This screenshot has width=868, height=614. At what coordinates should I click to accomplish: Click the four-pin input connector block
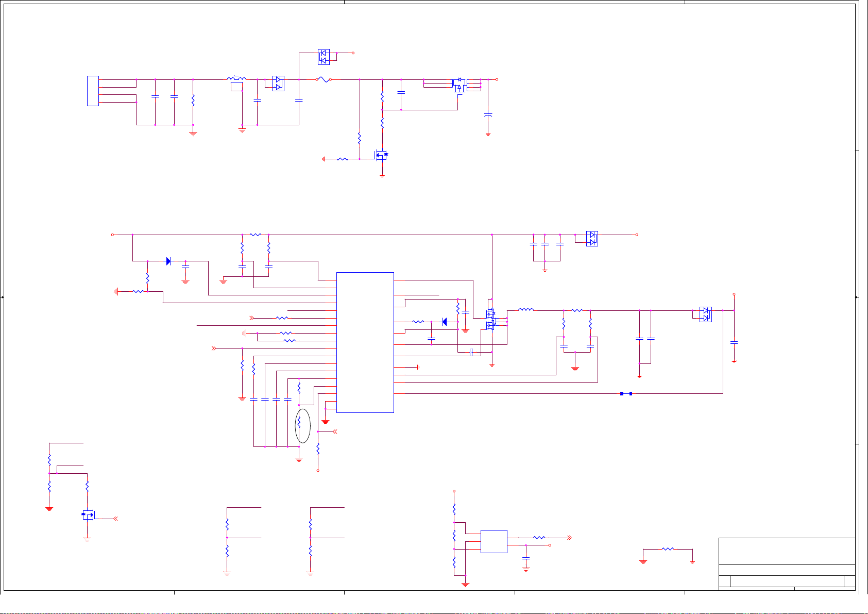point(93,91)
